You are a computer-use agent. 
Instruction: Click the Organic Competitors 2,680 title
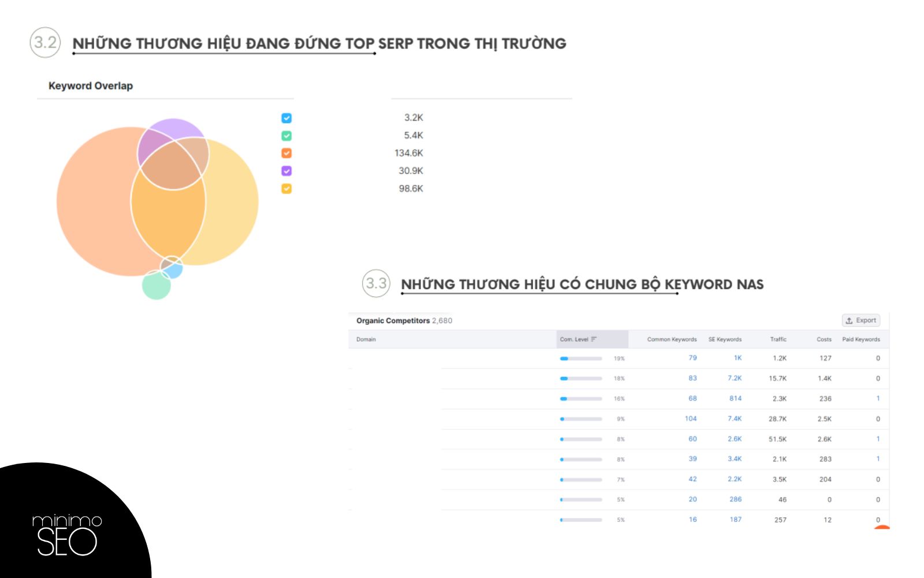[x=404, y=321]
